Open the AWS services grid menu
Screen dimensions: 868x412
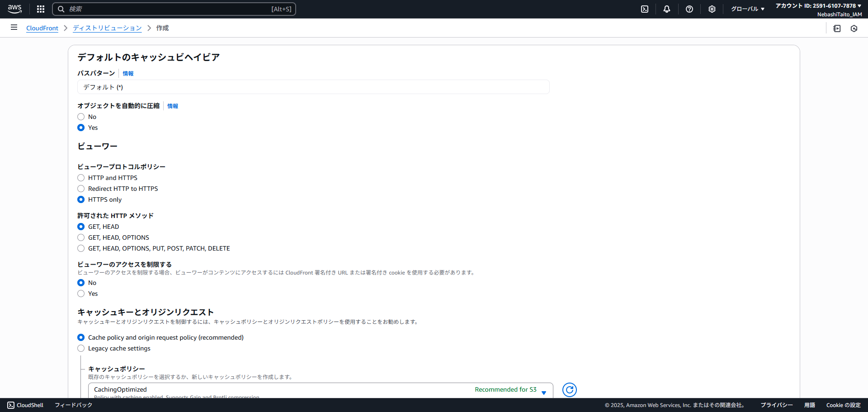click(41, 9)
